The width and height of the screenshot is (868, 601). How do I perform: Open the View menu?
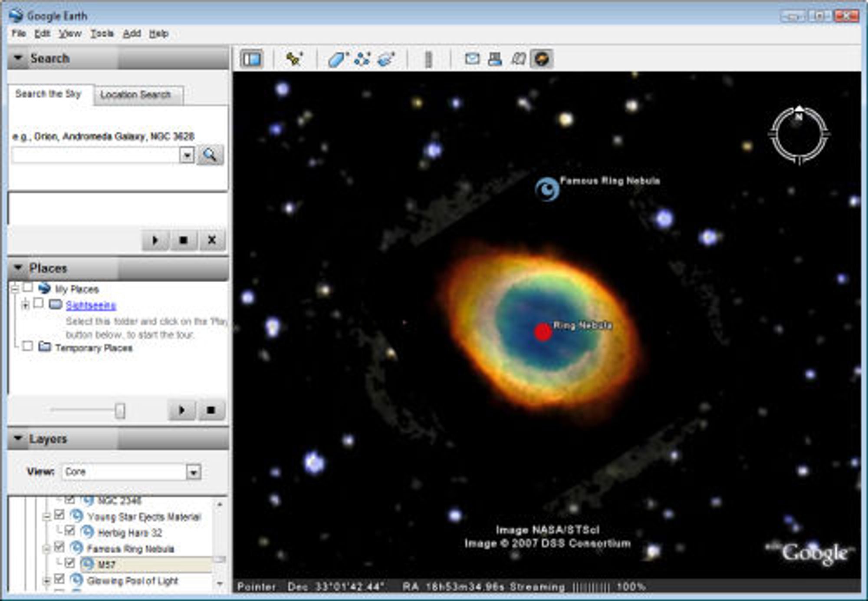(70, 33)
